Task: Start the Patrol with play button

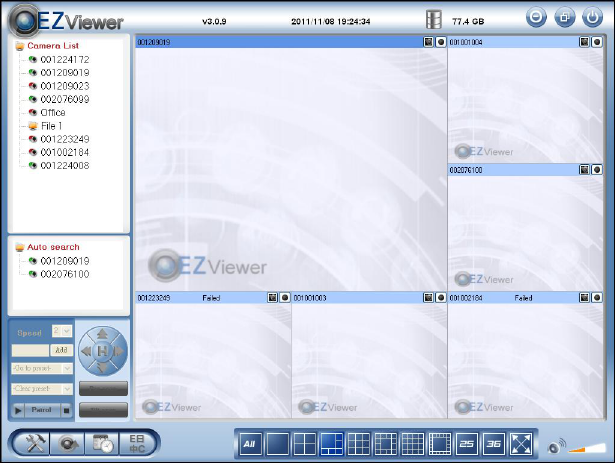Action: coord(18,410)
